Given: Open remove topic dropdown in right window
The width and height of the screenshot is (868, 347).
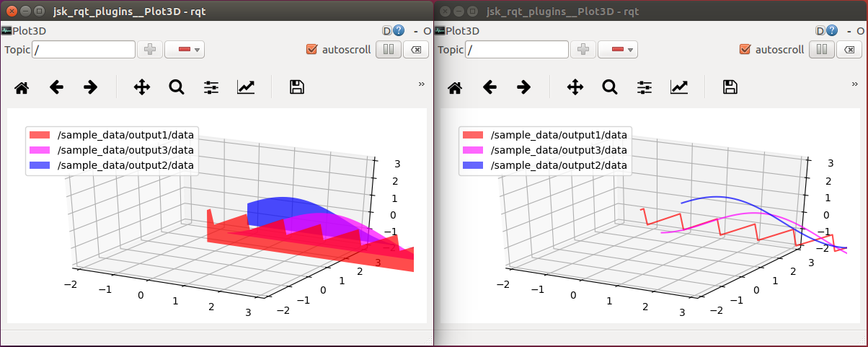Looking at the screenshot, I should 618,50.
